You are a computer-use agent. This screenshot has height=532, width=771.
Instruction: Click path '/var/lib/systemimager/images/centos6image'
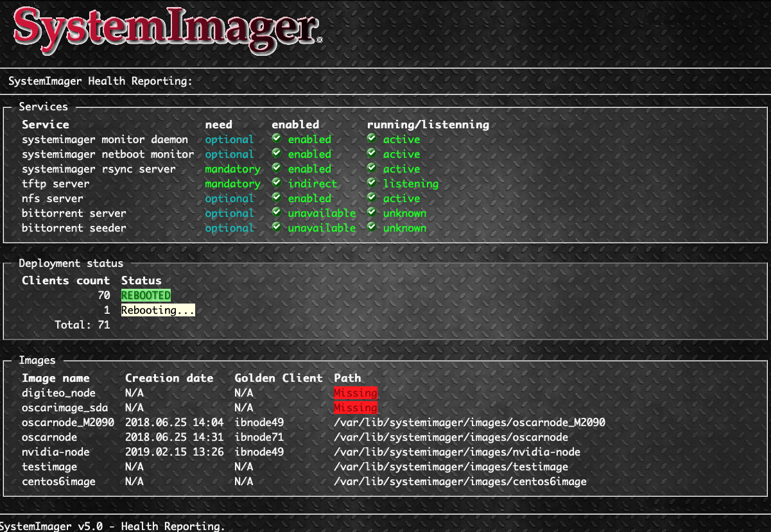tap(460, 481)
